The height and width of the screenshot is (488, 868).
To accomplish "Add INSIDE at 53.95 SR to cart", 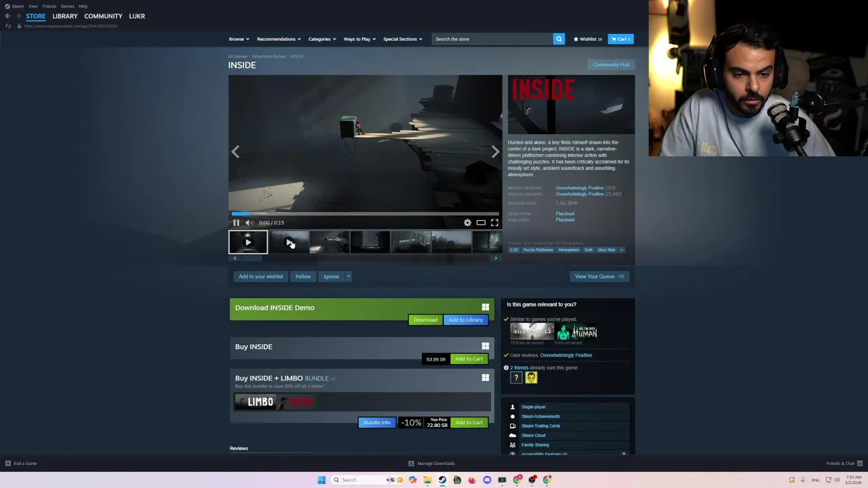I will coord(469,359).
